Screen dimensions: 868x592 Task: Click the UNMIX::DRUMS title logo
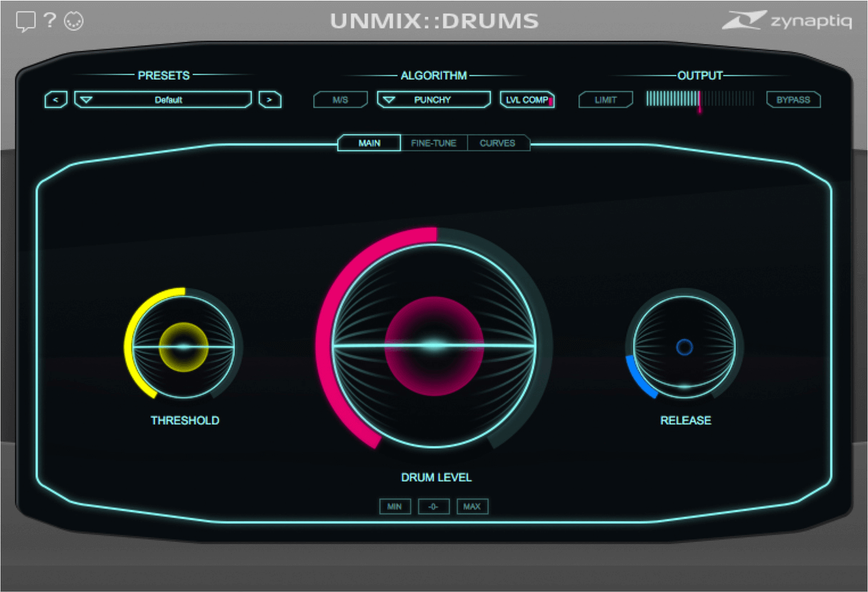(434, 21)
